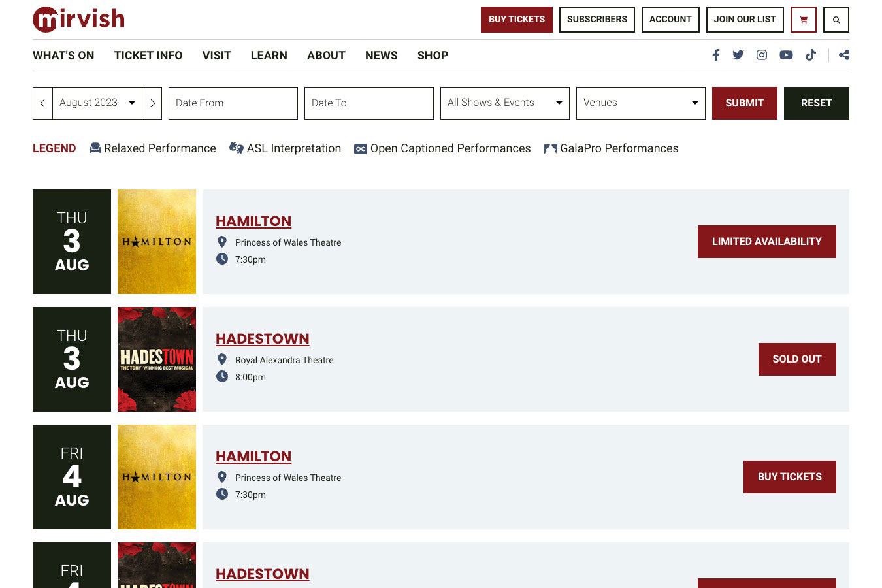Click the ASL Interpretation hands icon
Image resolution: width=882 pixels, height=588 pixels.
(237, 148)
